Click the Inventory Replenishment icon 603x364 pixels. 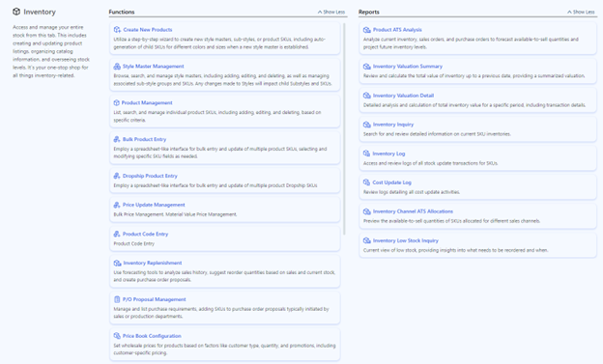click(x=117, y=263)
